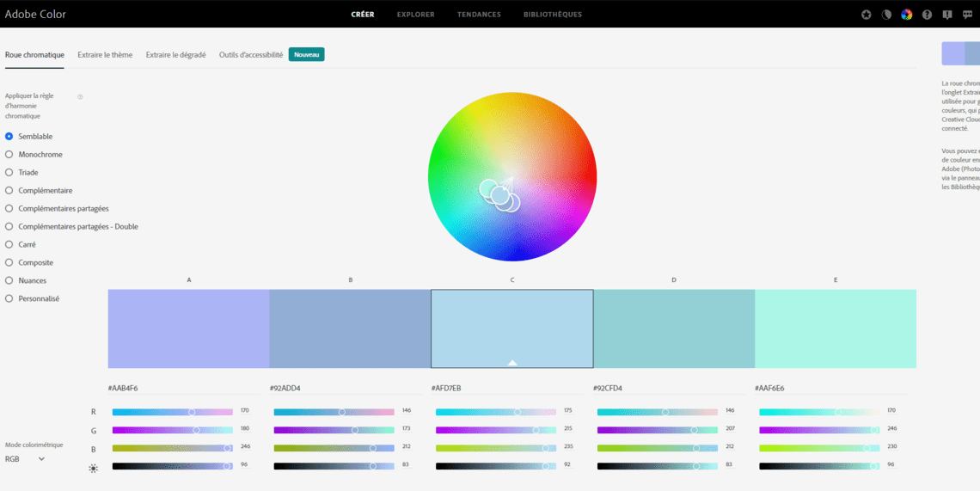Click the B value field 230 for color E
The width and height of the screenshot is (980, 491).
891,447
